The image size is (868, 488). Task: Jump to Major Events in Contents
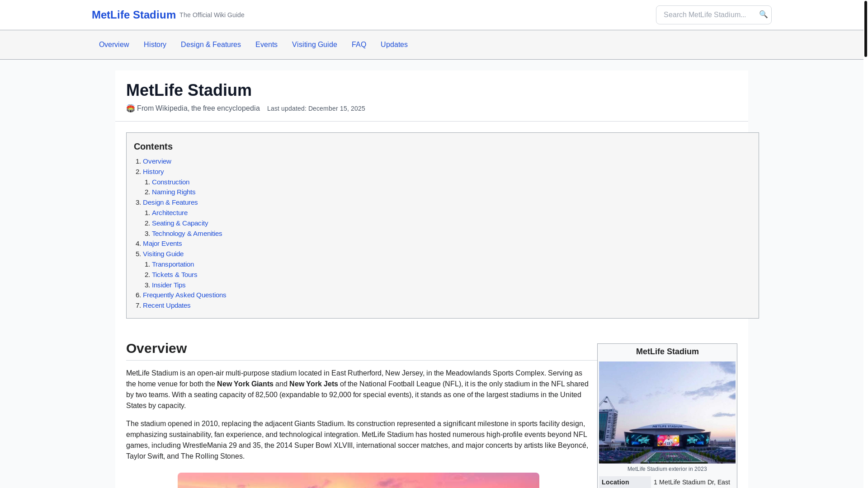(x=162, y=244)
